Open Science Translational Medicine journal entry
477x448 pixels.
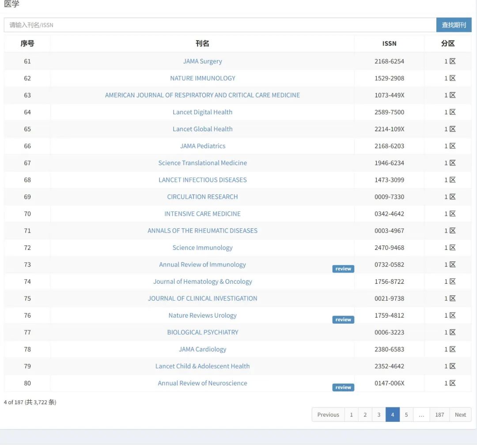click(x=202, y=163)
